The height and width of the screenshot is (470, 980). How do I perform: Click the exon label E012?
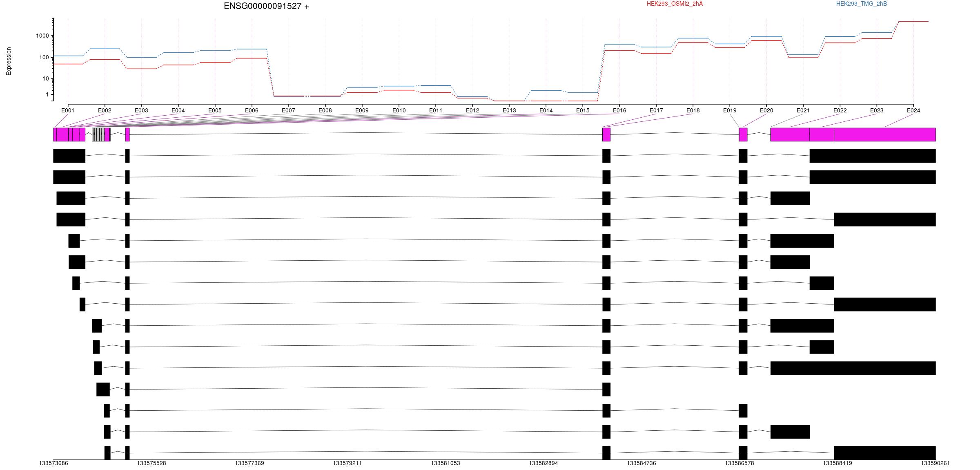click(x=472, y=110)
